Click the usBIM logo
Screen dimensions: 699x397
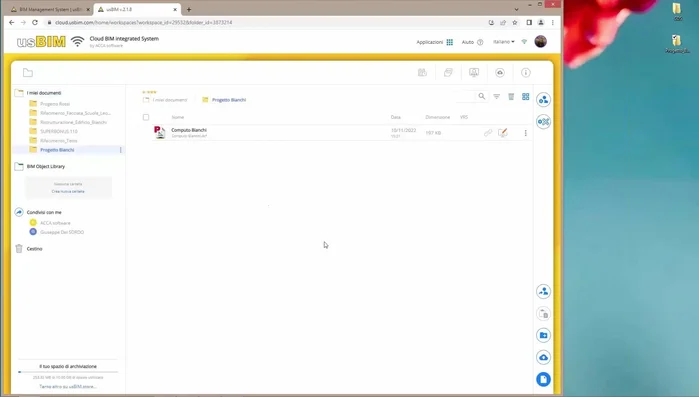click(41, 42)
